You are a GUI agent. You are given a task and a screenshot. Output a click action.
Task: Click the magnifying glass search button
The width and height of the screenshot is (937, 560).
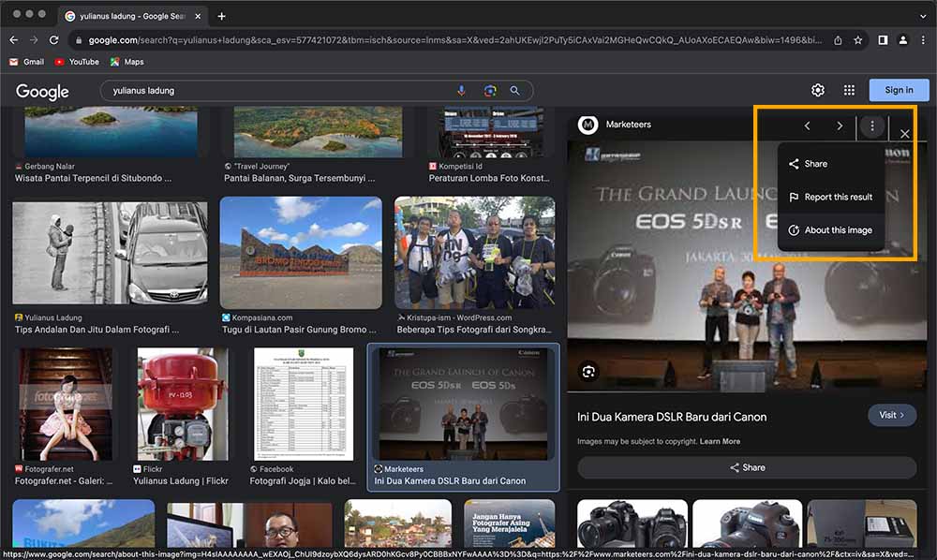tap(514, 91)
